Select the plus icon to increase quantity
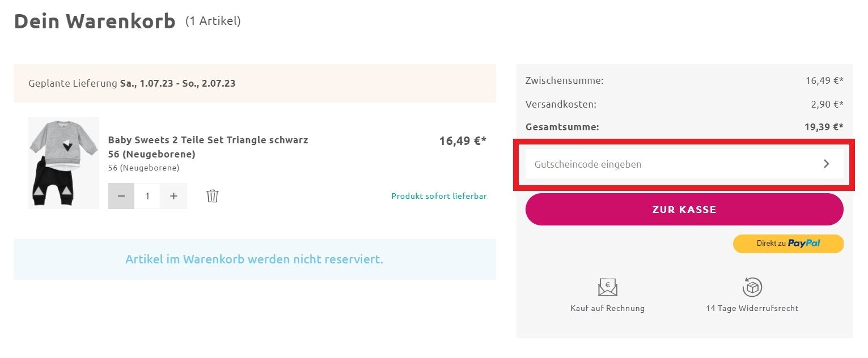This screenshot has width=868, height=358. click(x=173, y=195)
